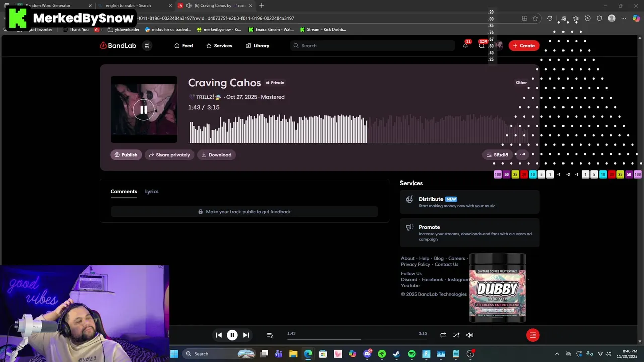Open the red round menu button
The image size is (644, 362).
point(533,335)
